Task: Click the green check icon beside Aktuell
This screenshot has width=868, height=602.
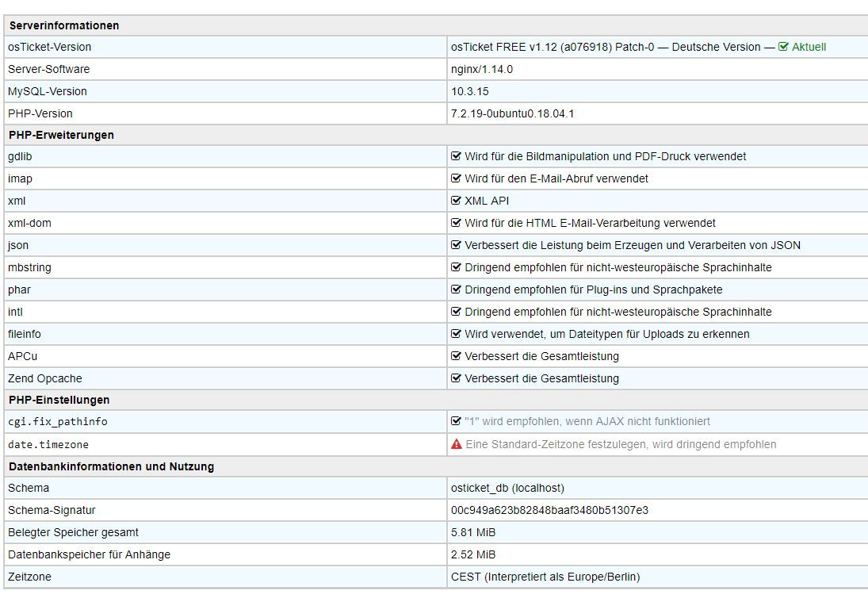Action: coord(783,47)
